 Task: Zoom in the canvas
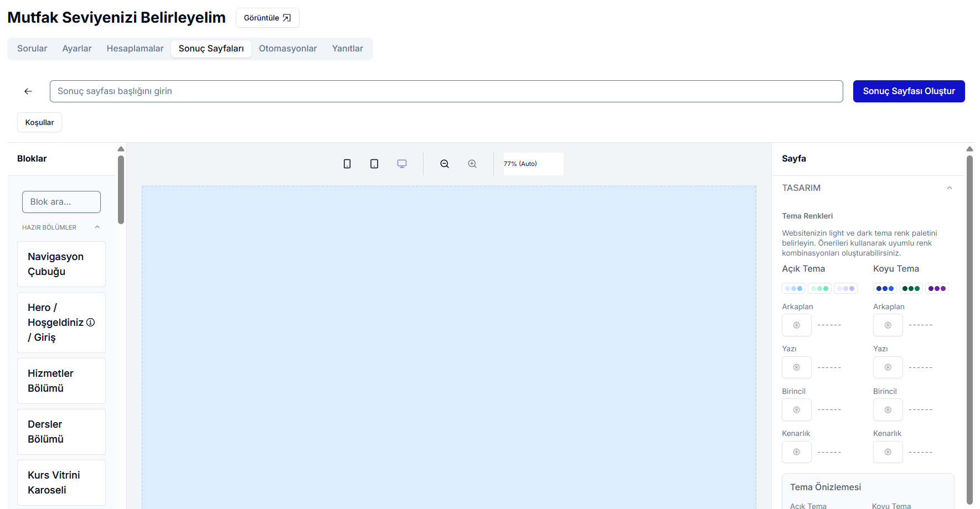[472, 164]
